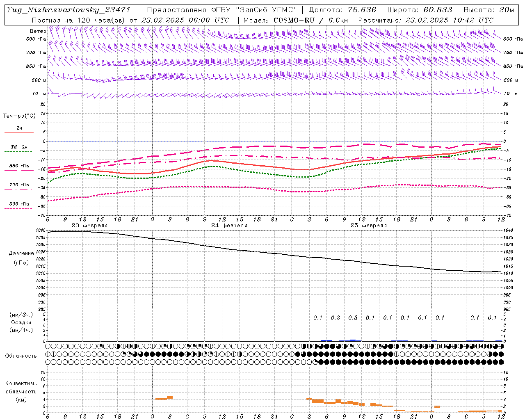The width and height of the screenshot is (525, 420).
Task: Click the (мм/1ч.) precipitation unit label
Action: (x=21, y=330)
